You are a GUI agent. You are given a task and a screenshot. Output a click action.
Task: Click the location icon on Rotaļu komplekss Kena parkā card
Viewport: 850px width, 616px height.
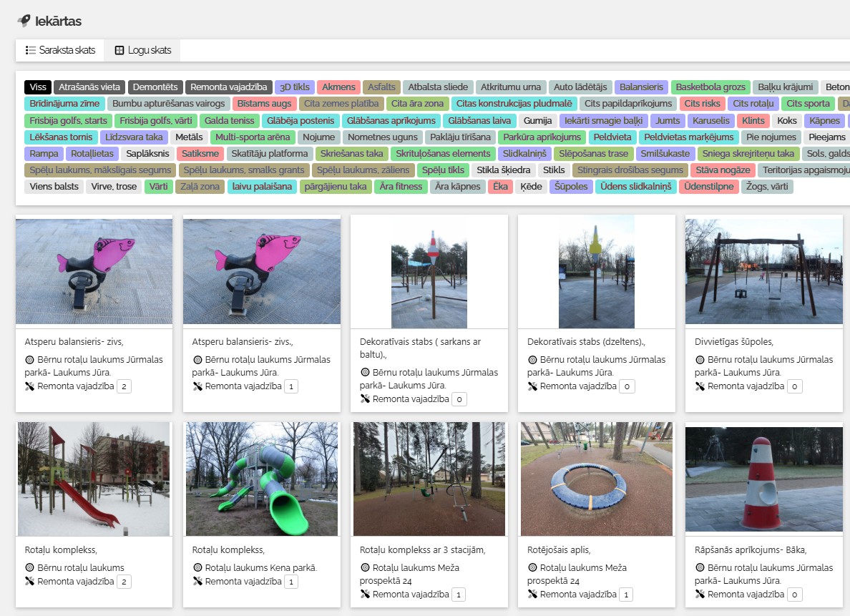[x=197, y=568]
